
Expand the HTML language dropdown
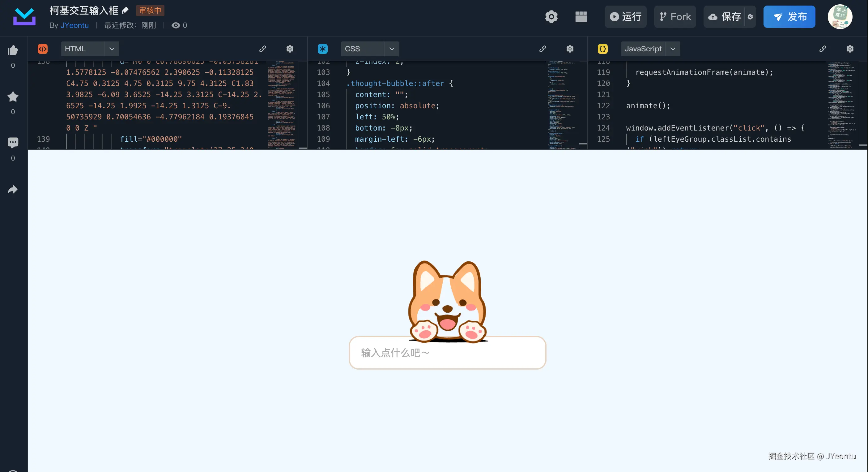coord(112,49)
